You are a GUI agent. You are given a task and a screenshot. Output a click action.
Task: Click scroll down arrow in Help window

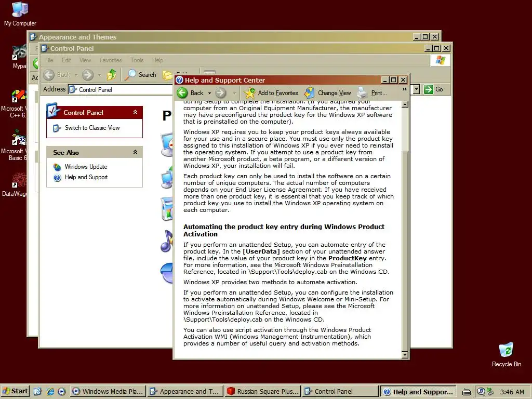(x=405, y=355)
